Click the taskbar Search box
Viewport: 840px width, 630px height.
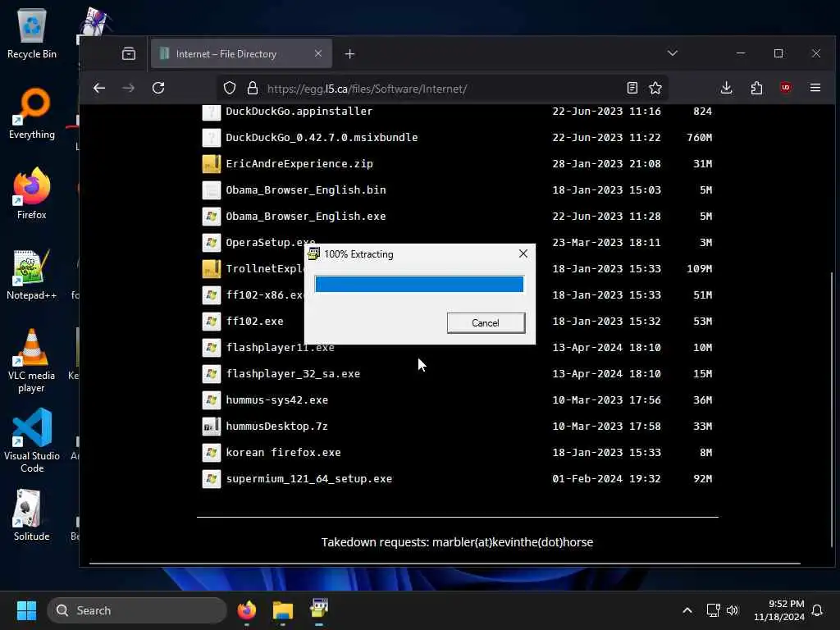[x=137, y=610]
